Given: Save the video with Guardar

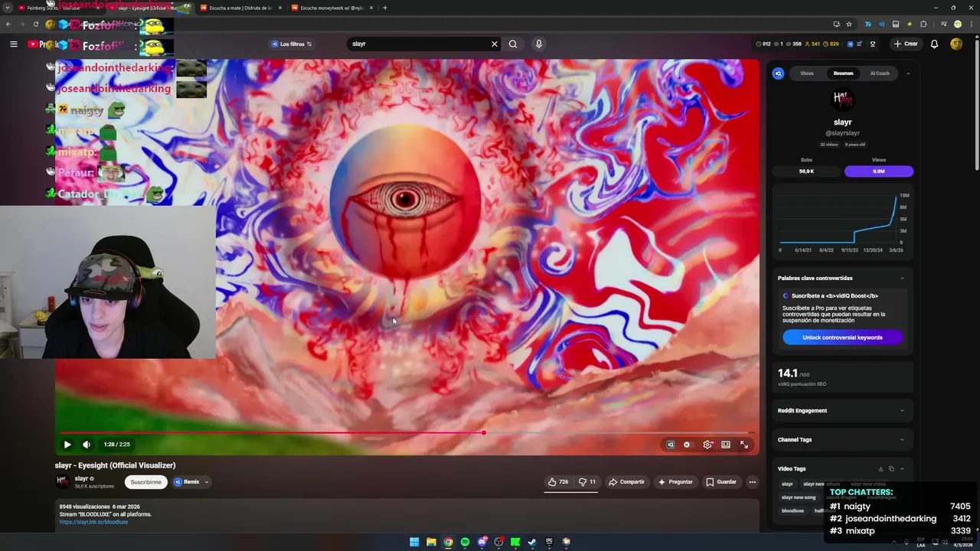Looking at the screenshot, I should [x=721, y=482].
